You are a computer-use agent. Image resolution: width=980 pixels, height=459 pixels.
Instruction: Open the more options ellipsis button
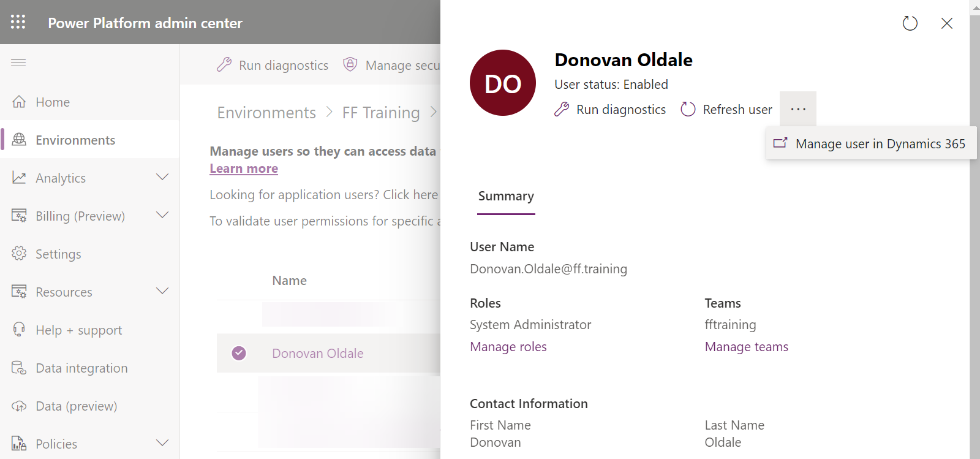[797, 109]
